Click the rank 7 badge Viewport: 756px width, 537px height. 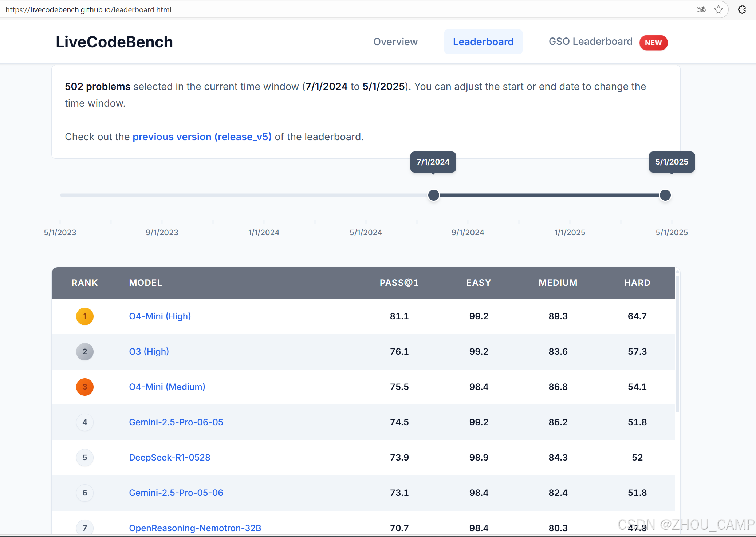click(x=85, y=528)
